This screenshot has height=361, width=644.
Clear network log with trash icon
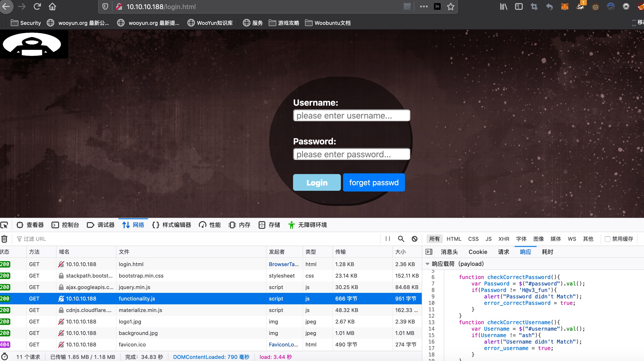(x=4, y=239)
